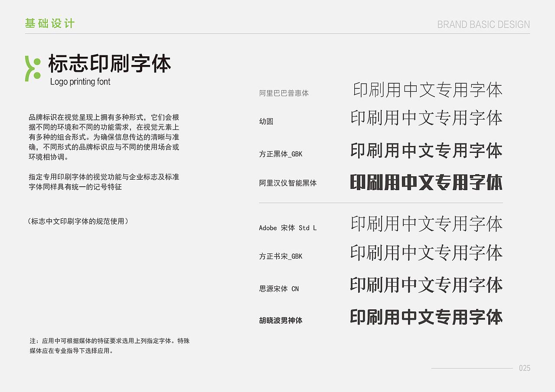
Task: Select the 思源宋体 CN font label
Action: click(279, 289)
